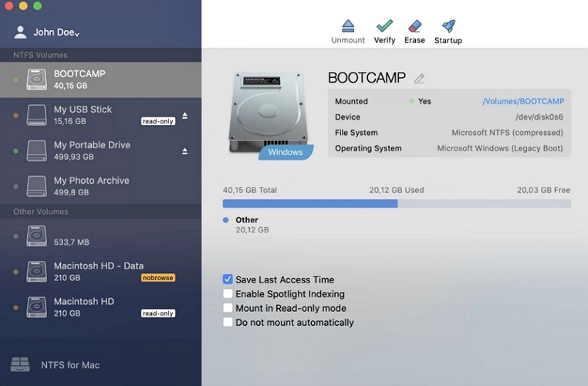Click My Photo Archive drive icon
588x386 pixels.
click(x=37, y=186)
